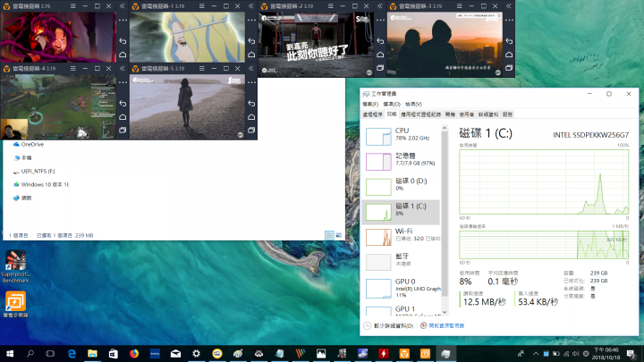Select 磁碟 0 (D:) in the performance list
This screenshot has width=644, height=362.
point(401,187)
